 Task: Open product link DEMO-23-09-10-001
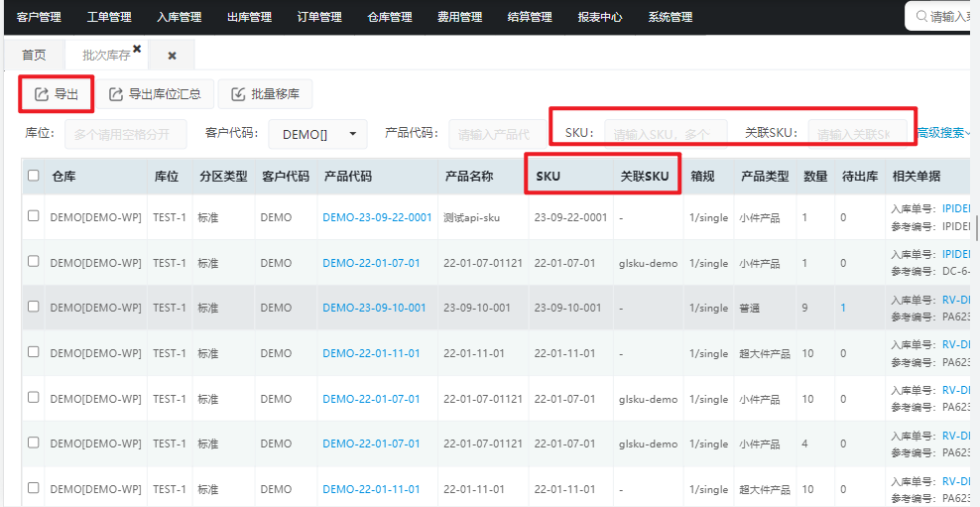pyautogui.click(x=374, y=308)
